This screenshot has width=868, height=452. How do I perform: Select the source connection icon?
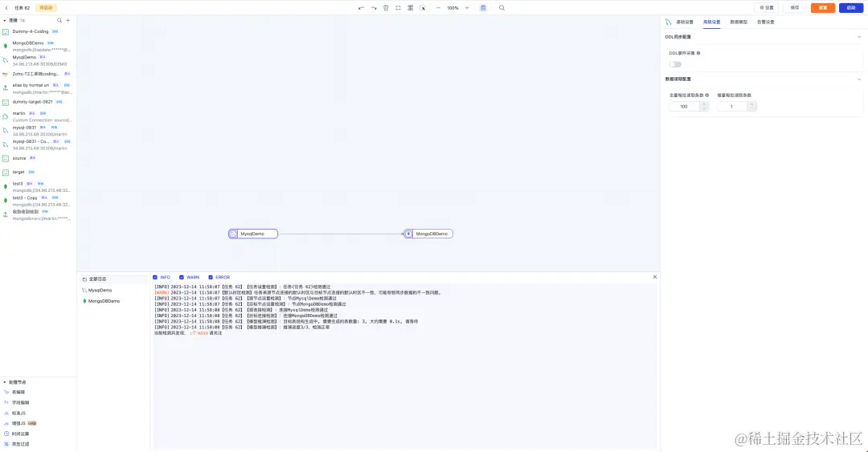[x=6, y=159]
